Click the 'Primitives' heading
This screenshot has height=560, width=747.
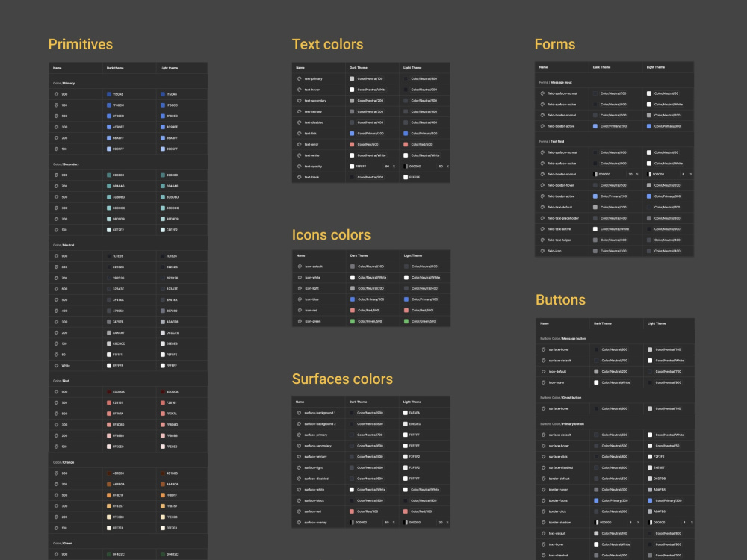click(x=81, y=44)
